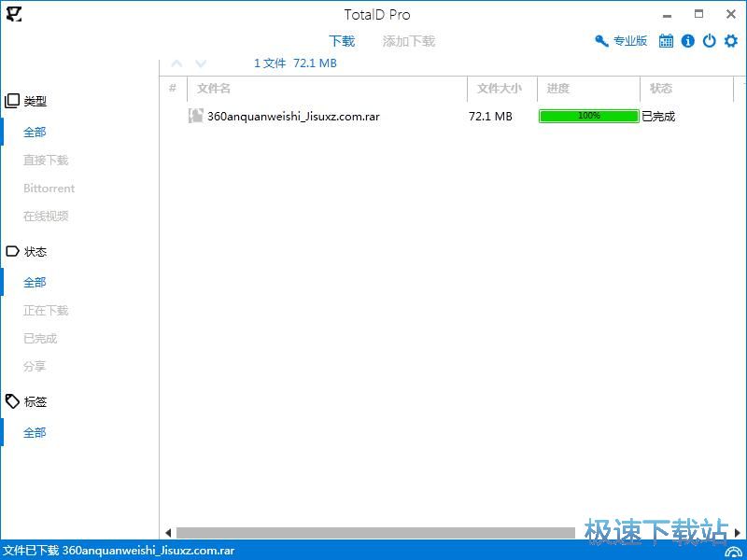Click the 专业版 upgrade link
This screenshot has width=747, height=560.
(629, 41)
